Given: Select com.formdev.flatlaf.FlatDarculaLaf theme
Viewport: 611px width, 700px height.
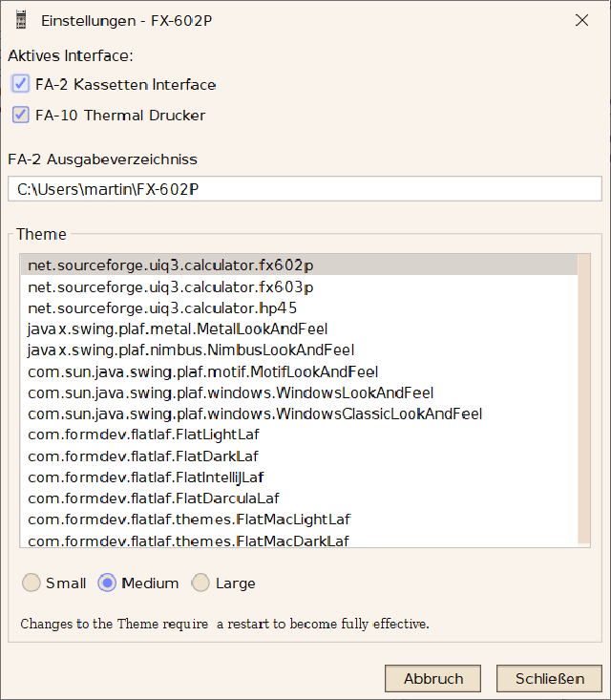Looking at the screenshot, I should pyautogui.click(x=299, y=498).
